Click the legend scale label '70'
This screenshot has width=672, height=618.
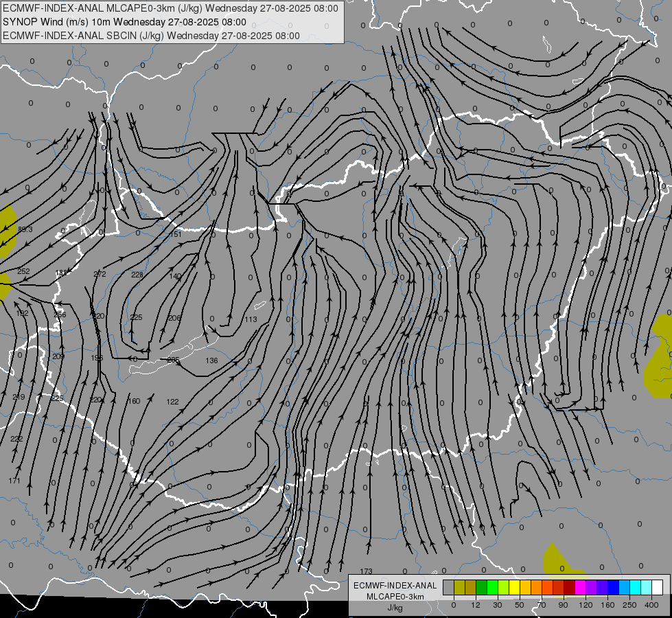542,605
